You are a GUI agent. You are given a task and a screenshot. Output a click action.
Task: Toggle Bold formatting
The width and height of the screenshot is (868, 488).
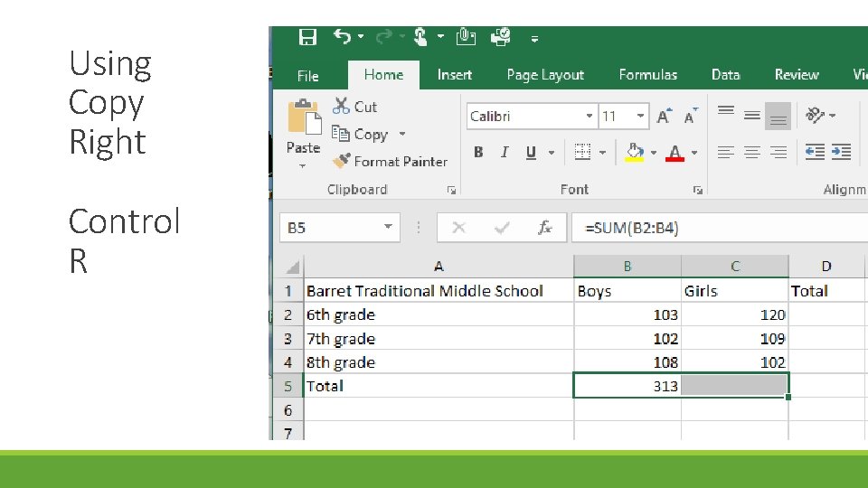click(478, 152)
